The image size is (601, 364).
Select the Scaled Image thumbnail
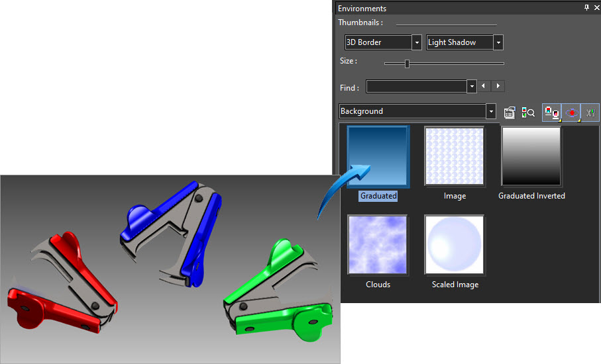coord(455,245)
